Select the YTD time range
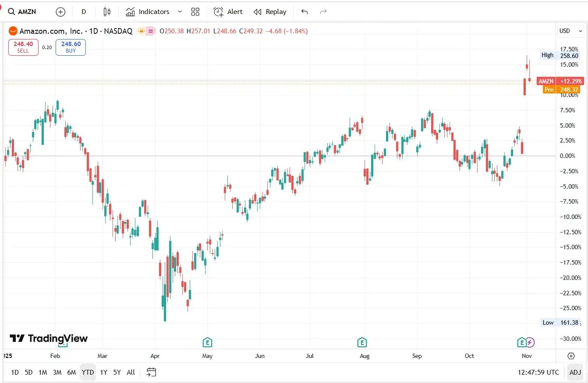The width and height of the screenshot is (588, 383). [88, 372]
